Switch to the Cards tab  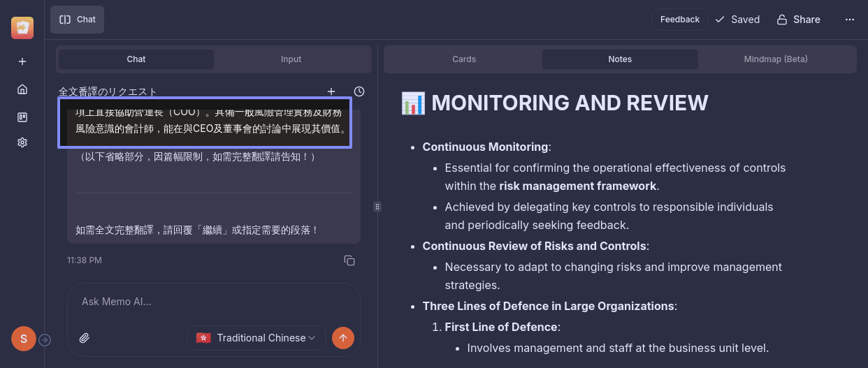(x=464, y=59)
